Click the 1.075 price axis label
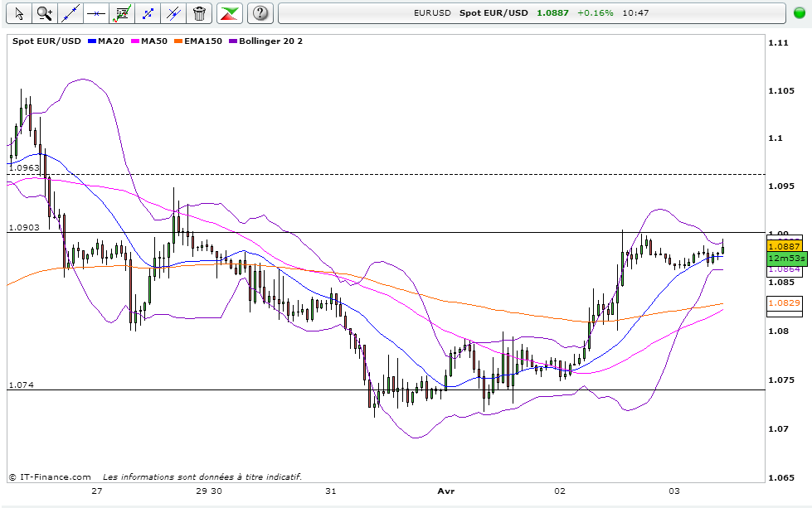This screenshot has width=812, height=508. [x=780, y=380]
